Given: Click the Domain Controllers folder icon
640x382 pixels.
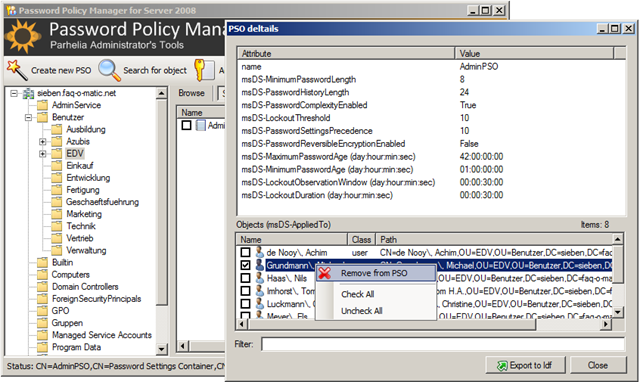Looking at the screenshot, I should coord(42,287).
